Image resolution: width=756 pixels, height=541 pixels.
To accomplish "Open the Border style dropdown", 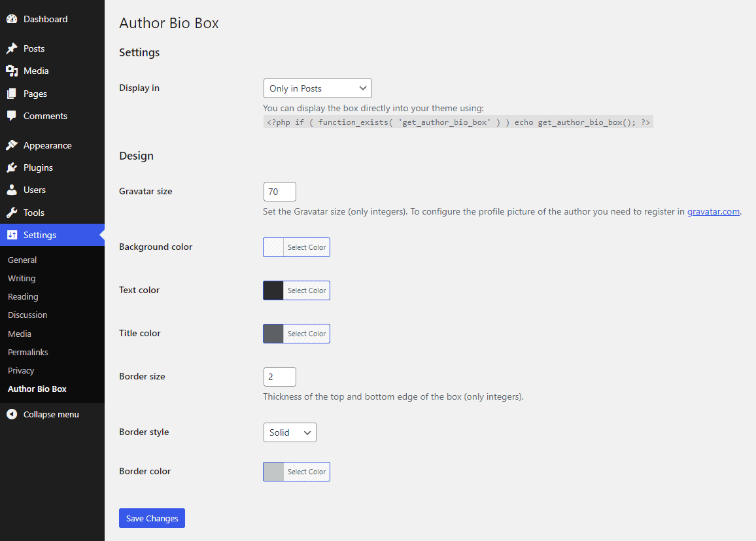I will 290,432.
